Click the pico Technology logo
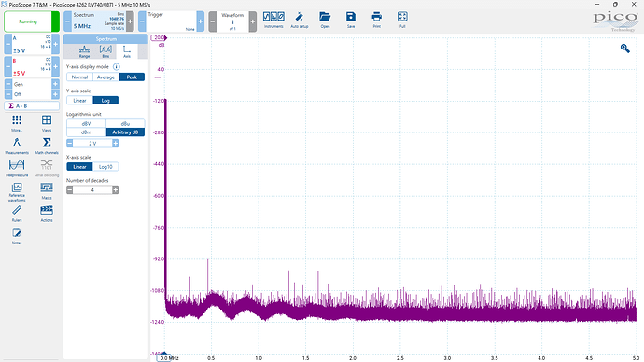Viewport: 644px width, 362px height. (x=615, y=21)
